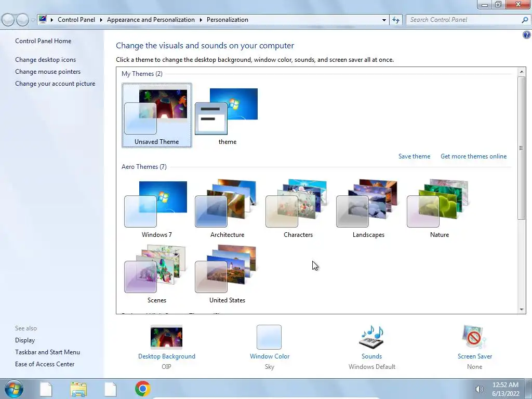Open Google Chrome from the taskbar
The width and height of the screenshot is (532, 399).
143,389
